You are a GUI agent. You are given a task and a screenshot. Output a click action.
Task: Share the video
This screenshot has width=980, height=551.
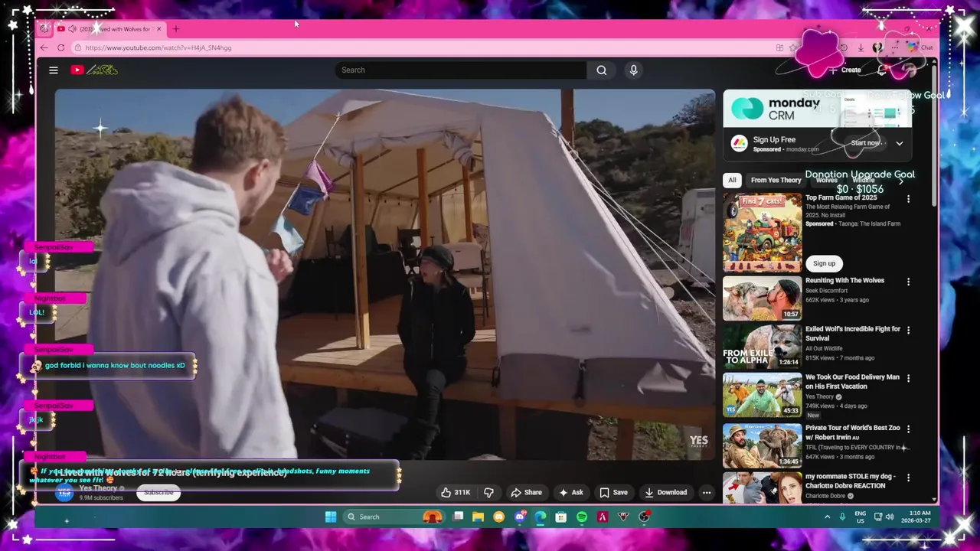point(526,492)
